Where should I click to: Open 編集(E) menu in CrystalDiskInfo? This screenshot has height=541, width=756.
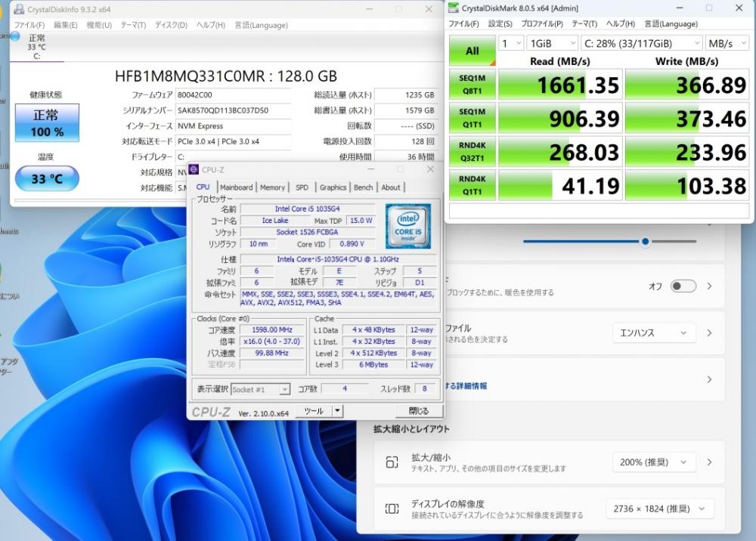coord(65,25)
